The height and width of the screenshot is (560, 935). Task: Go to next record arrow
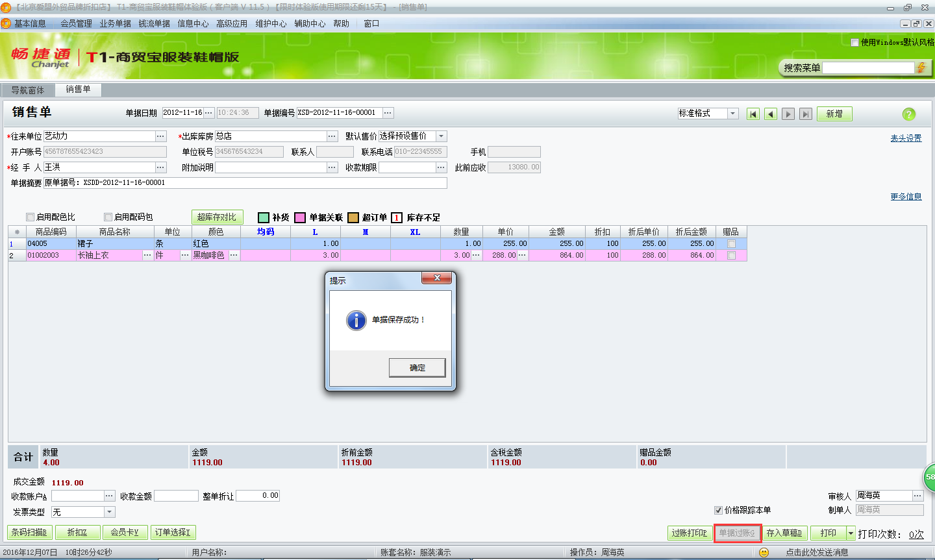click(x=788, y=114)
